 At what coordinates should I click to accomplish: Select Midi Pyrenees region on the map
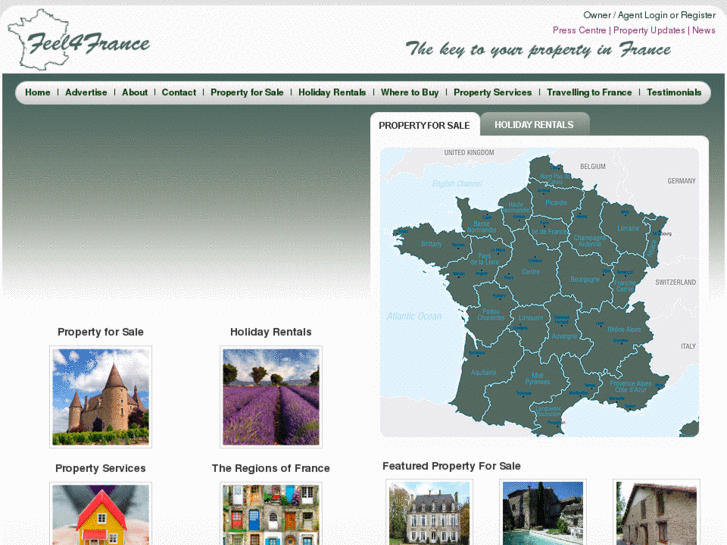tap(537, 379)
